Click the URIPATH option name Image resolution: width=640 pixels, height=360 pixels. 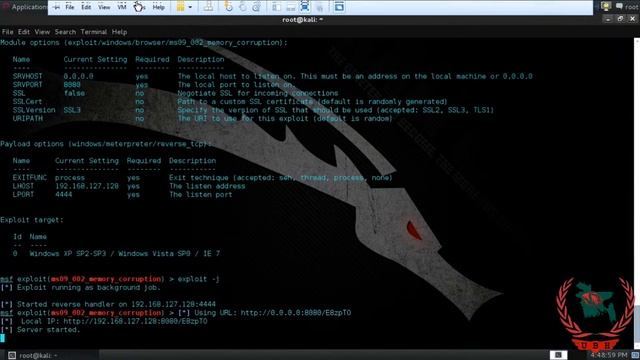[27, 119]
